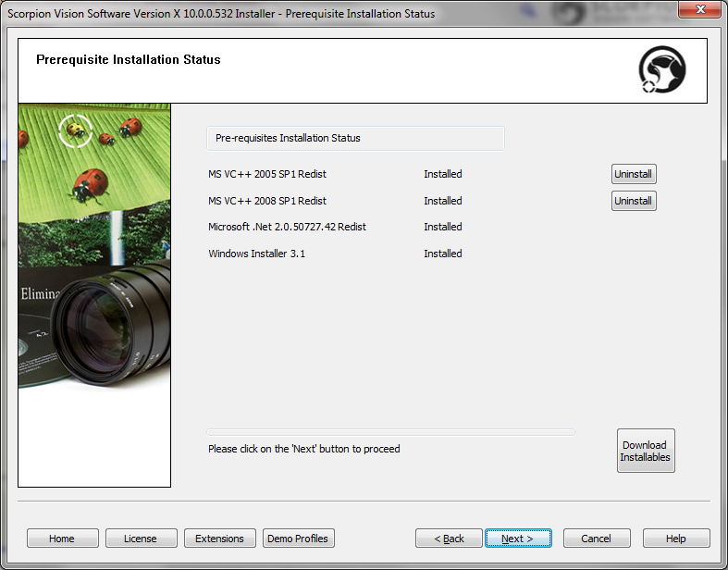728x570 pixels.
Task: Select the 'Windows Installer 3.1' label
Action: tap(256, 254)
